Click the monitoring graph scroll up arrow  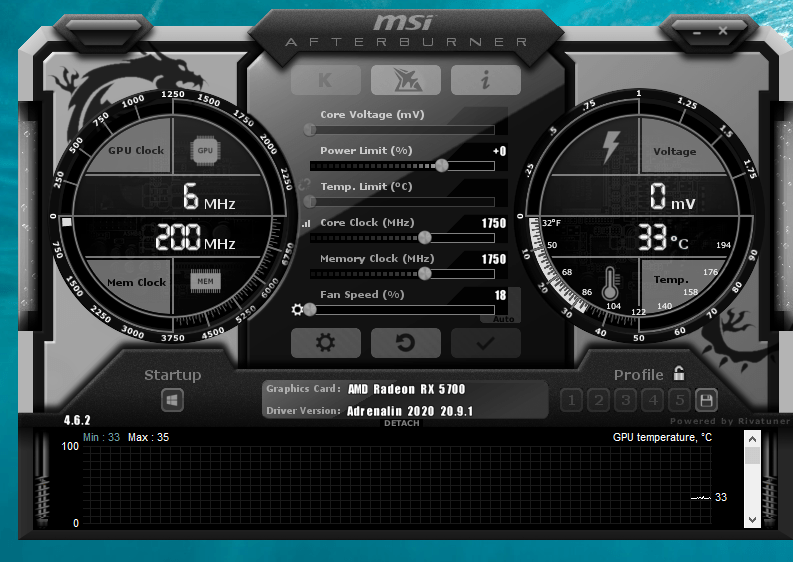tap(752, 439)
